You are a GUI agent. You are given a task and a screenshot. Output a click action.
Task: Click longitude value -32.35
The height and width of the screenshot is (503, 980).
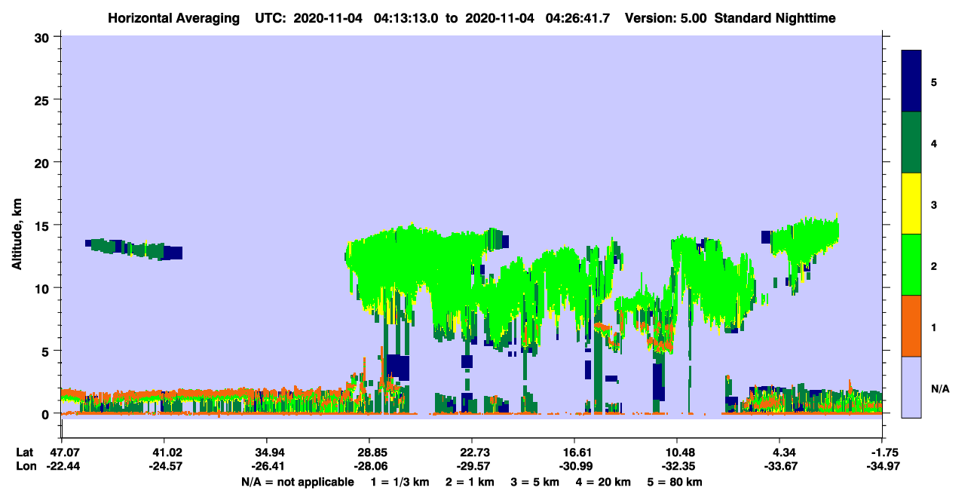point(677,467)
